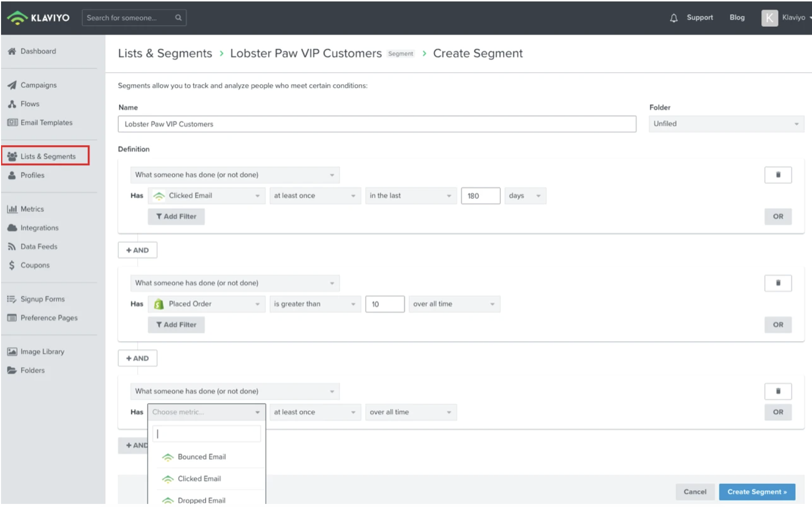The image size is (812, 507).
Task: Remove the third condition using trash icon
Action: (778, 392)
